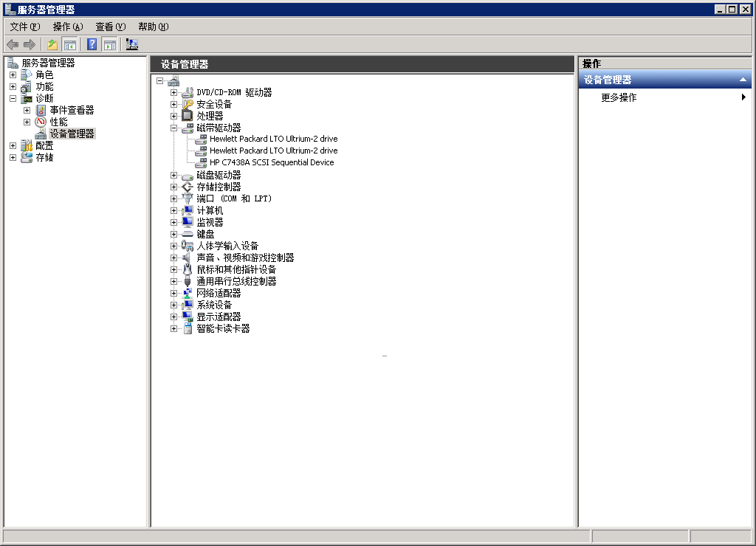Collapse the root computer node in device tree
Image resolution: width=756 pixels, height=546 pixels.
160,81
